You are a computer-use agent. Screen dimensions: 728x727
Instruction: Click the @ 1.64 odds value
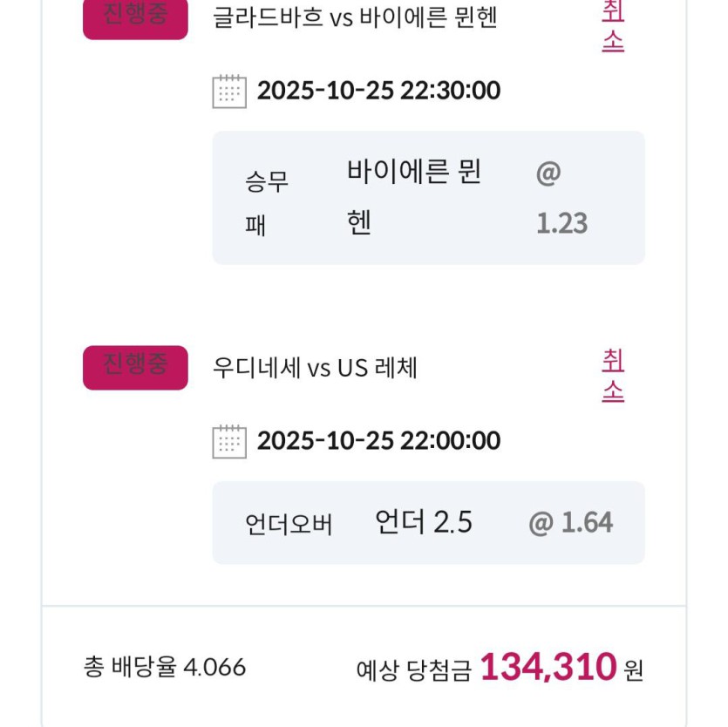(570, 523)
